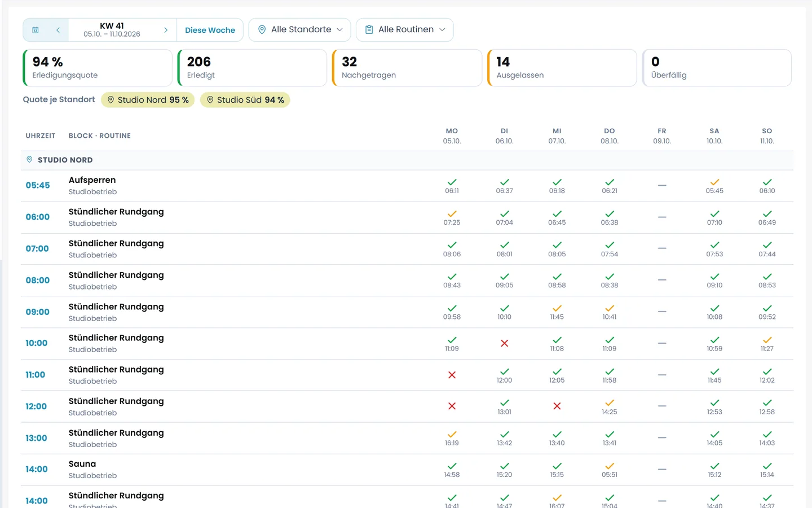Open the Alle Routinen dropdown

click(405, 30)
